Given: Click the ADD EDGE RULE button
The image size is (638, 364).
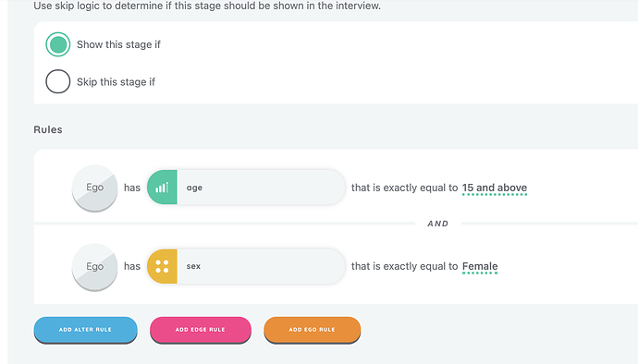Looking at the screenshot, I should [201, 330].
